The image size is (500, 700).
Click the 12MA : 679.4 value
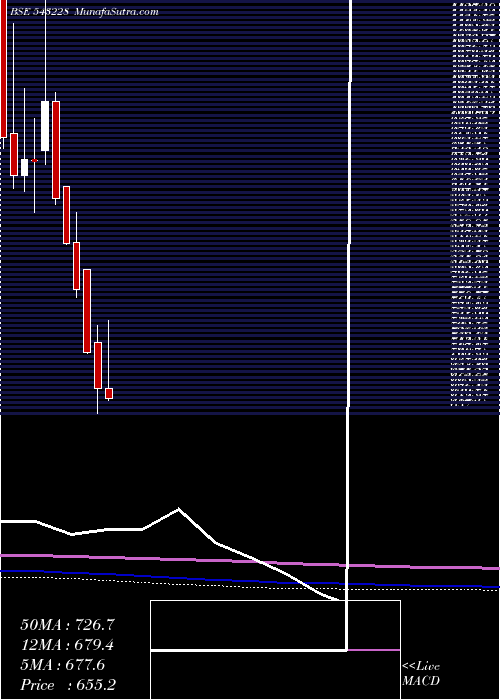(x=67, y=645)
